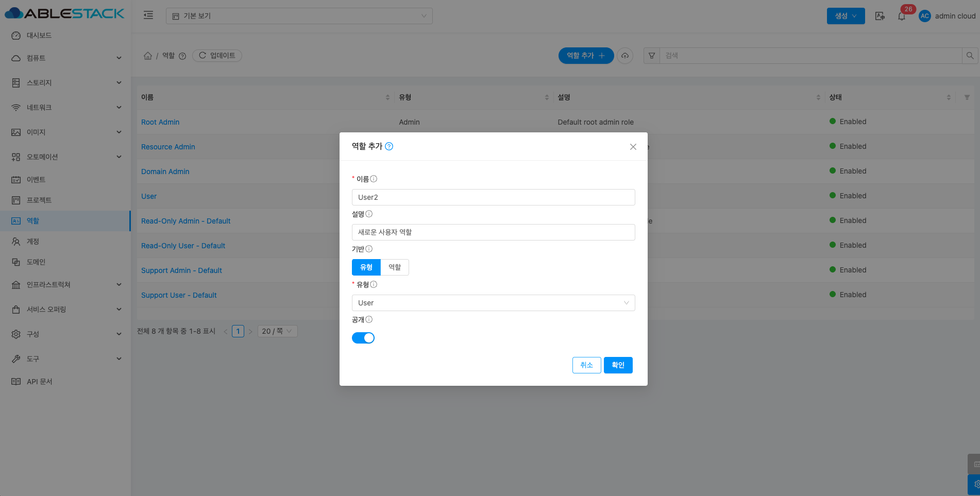980x496 pixels.
Task: Sort table by 이름 column
Action: tap(387, 97)
